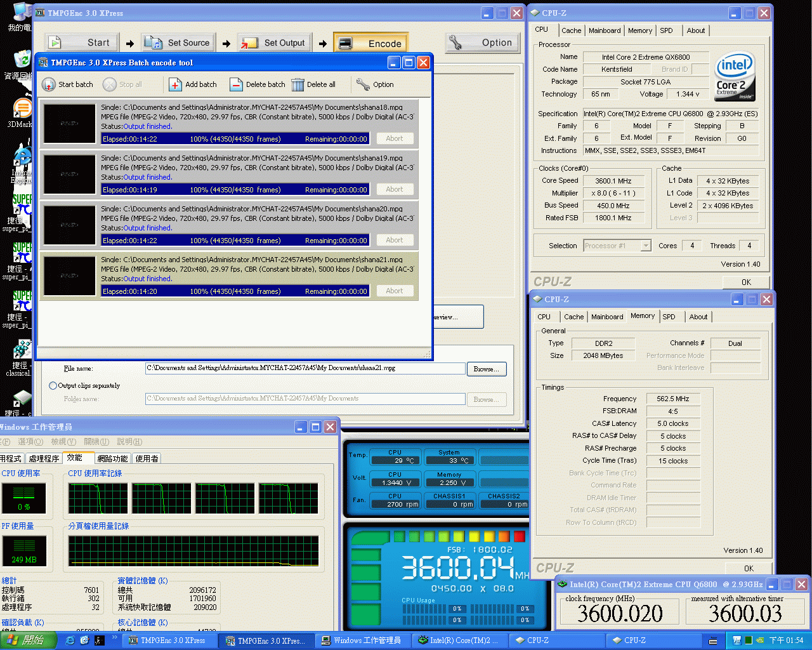Click the top CPU-Z title bar icon
This screenshot has height=650, width=812.
click(535, 13)
